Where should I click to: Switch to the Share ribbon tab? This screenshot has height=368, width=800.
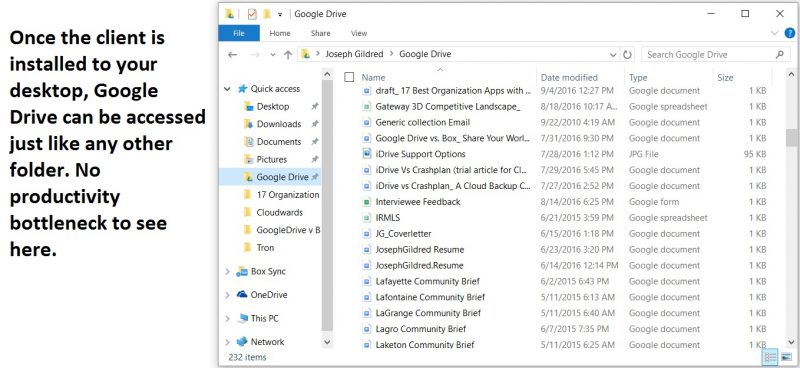320,33
